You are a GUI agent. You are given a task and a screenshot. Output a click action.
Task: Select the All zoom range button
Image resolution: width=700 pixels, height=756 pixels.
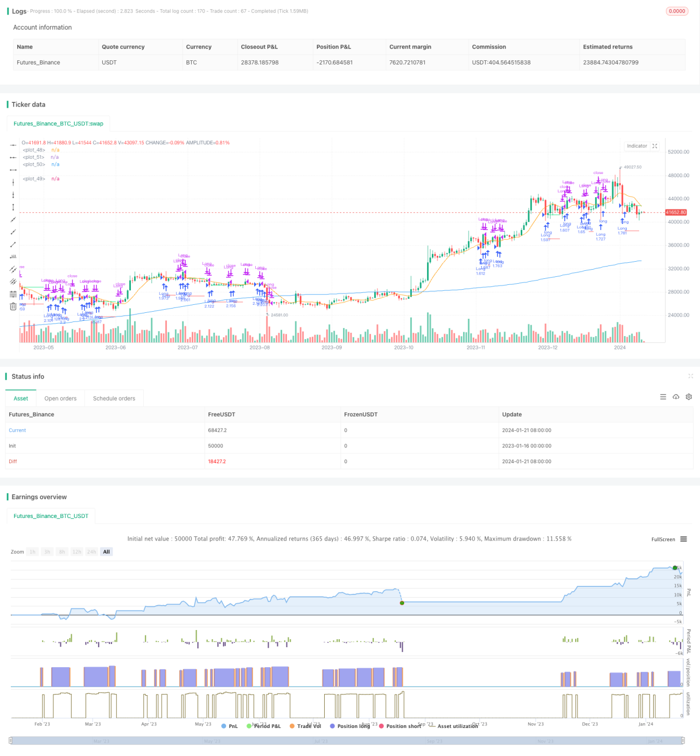click(x=107, y=551)
